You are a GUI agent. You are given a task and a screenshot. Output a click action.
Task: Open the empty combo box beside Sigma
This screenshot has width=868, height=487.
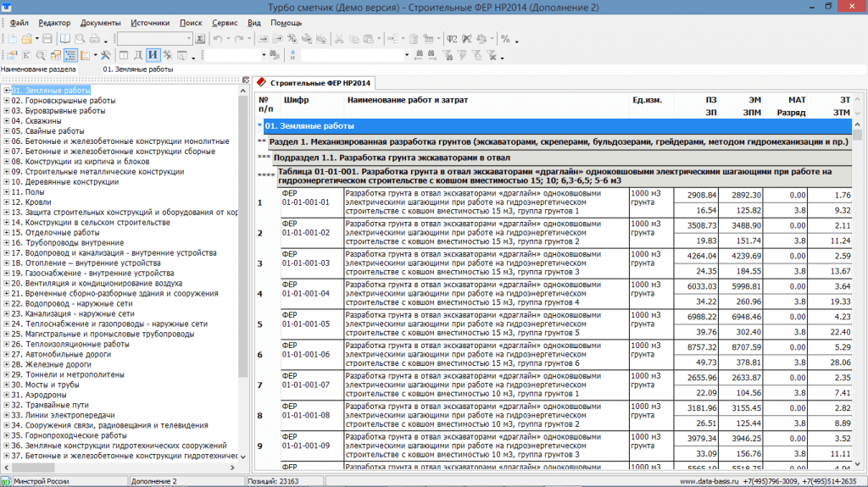click(x=154, y=39)
